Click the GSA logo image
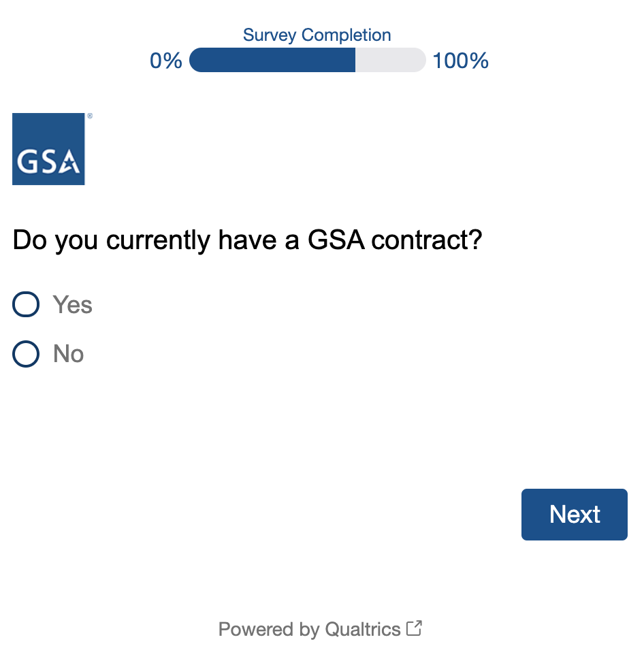Viewport: 644px width, 663px height. (x=48, y=149)
